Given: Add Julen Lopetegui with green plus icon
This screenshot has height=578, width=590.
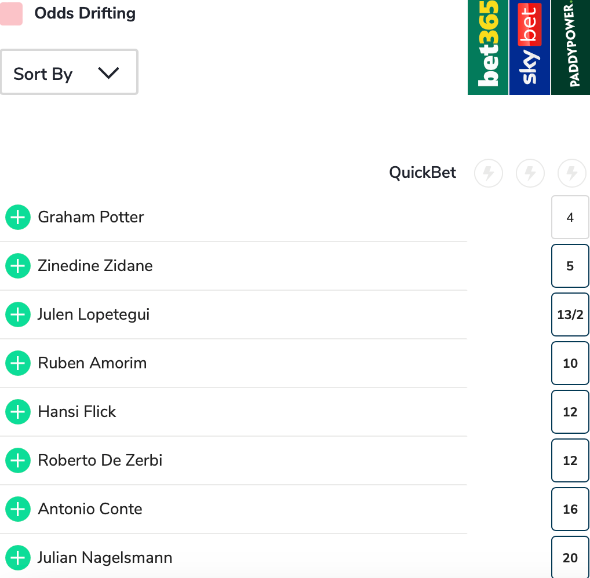Looking at the screenshot, I should click(x=18, y=315).
